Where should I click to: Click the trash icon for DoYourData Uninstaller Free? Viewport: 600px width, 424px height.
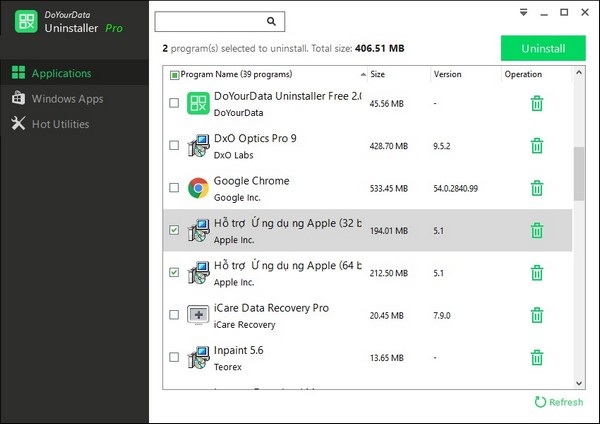(x=537, y=103)
